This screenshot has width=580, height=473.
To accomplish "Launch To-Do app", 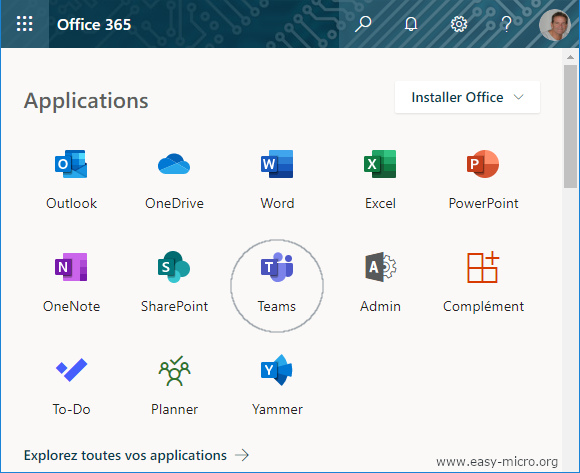I will pos(71,385).
